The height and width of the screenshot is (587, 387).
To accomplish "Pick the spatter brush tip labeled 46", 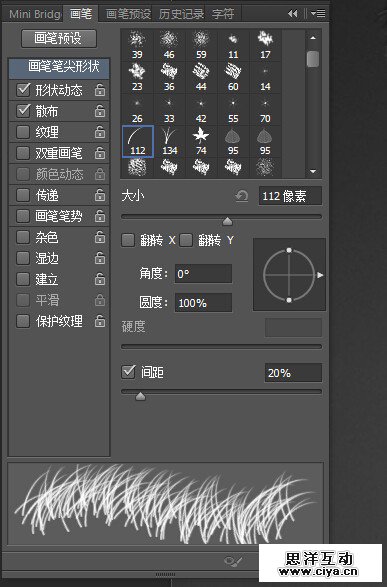I will click(169, 45).
